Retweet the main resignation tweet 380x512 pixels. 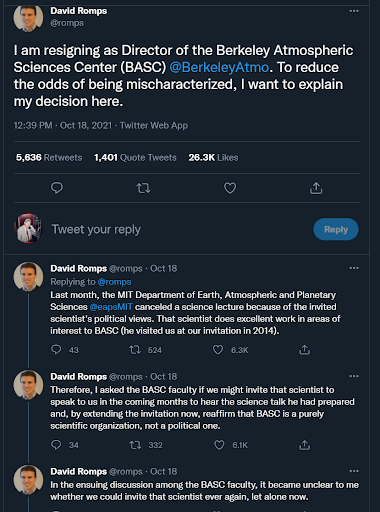pyautogui.click(x=143, y=189)
